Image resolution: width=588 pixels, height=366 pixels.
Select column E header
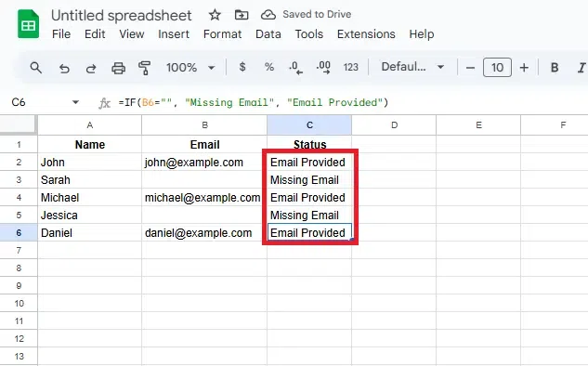(478, 124)
